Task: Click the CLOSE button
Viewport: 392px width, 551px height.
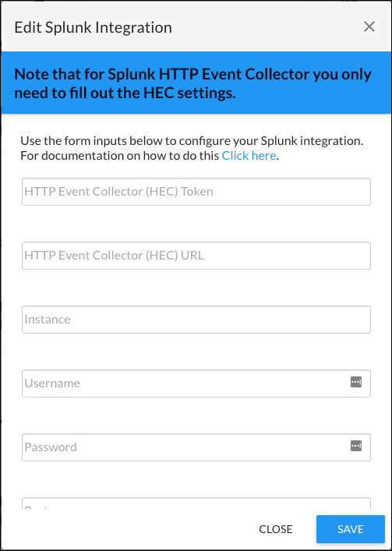Action: (x=276, y=529)
